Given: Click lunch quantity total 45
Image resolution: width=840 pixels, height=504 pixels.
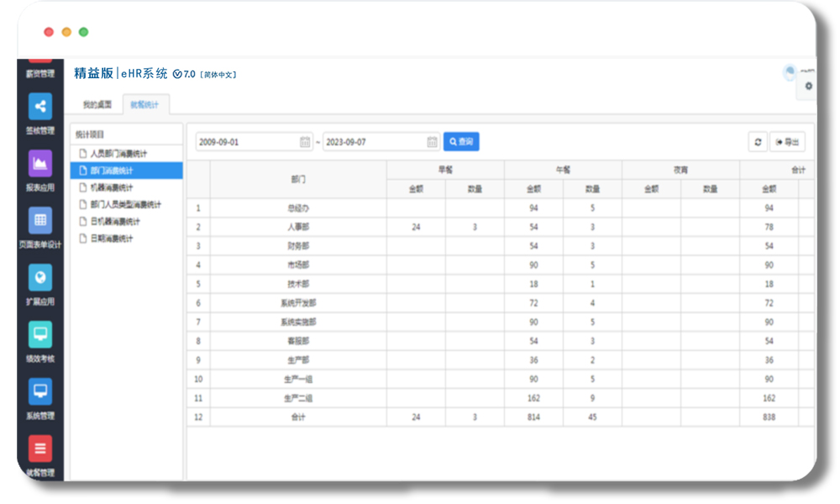Looking at the screenshot, I should coord(592,417).
